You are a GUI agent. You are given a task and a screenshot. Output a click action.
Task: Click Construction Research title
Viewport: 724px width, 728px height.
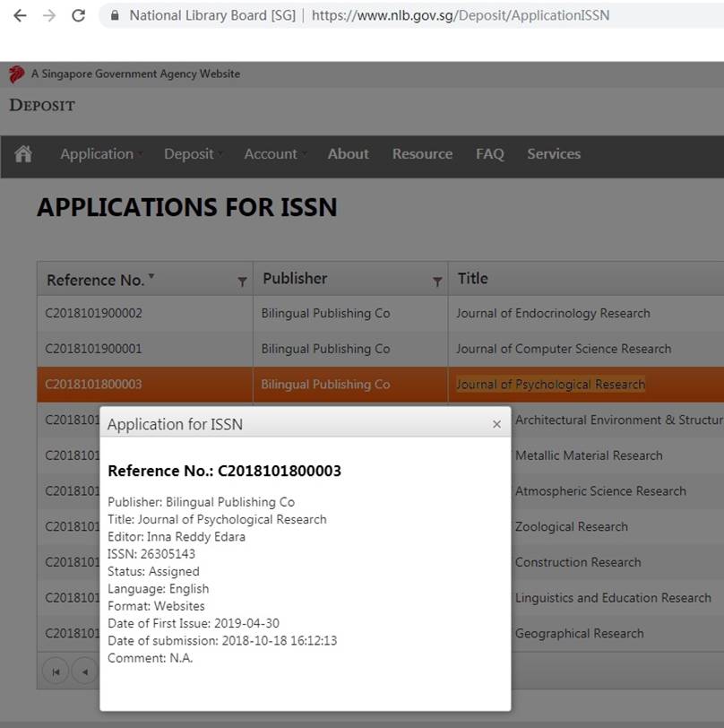coord(578,562)
